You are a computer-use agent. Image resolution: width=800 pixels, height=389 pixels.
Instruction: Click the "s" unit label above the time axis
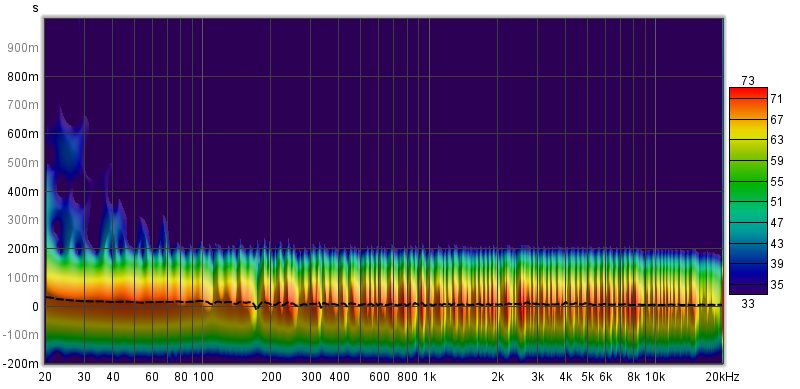click(x=35, y=8)
